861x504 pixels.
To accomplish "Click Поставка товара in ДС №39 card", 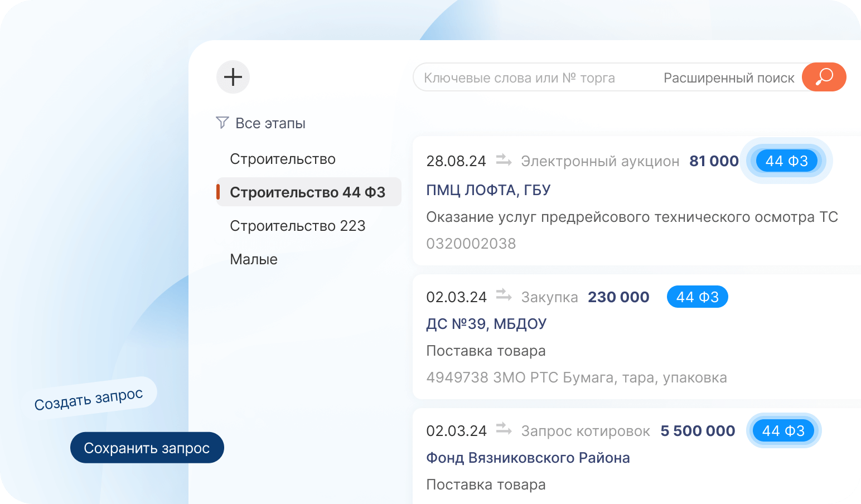I will (486, 351).
